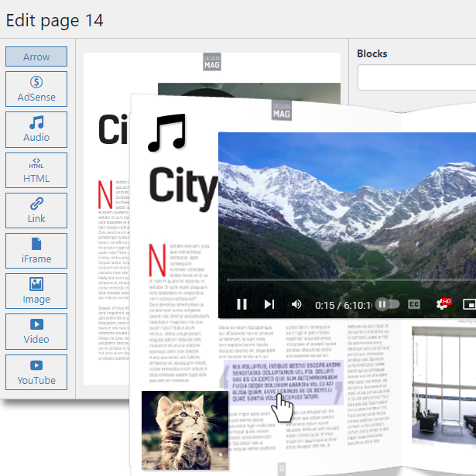Select the YouTube block tool
476x476 pixels.
coord(36,372)
